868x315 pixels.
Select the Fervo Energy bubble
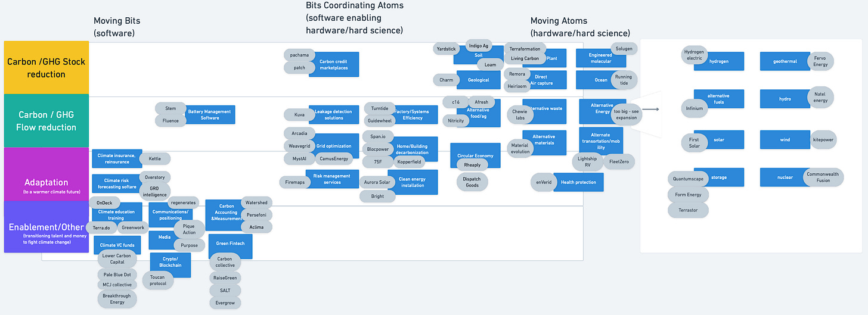pos(820,61)
